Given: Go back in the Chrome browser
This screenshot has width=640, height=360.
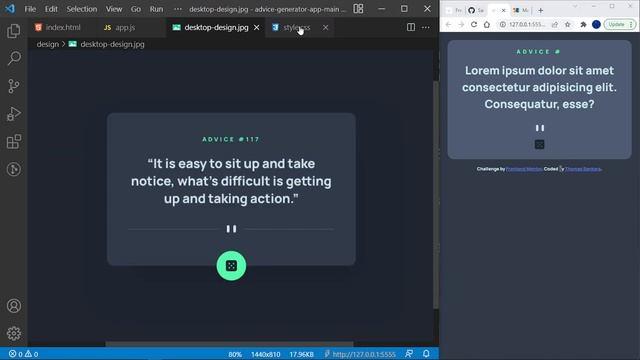Looking at the screenshot, I should pyautogui.click(x=449, y=24).
